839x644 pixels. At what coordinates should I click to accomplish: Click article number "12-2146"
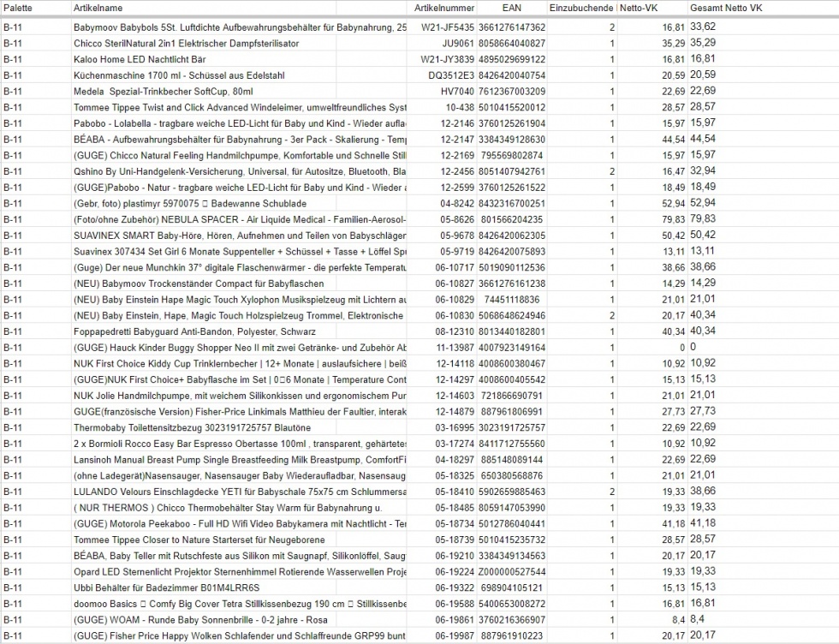point(457,123)
